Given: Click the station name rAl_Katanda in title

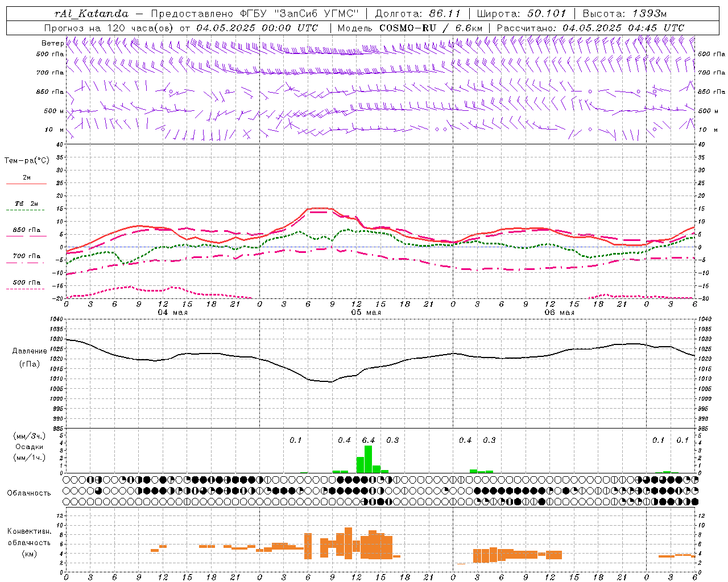Looking at the screenshot, I should click(92, 14).
